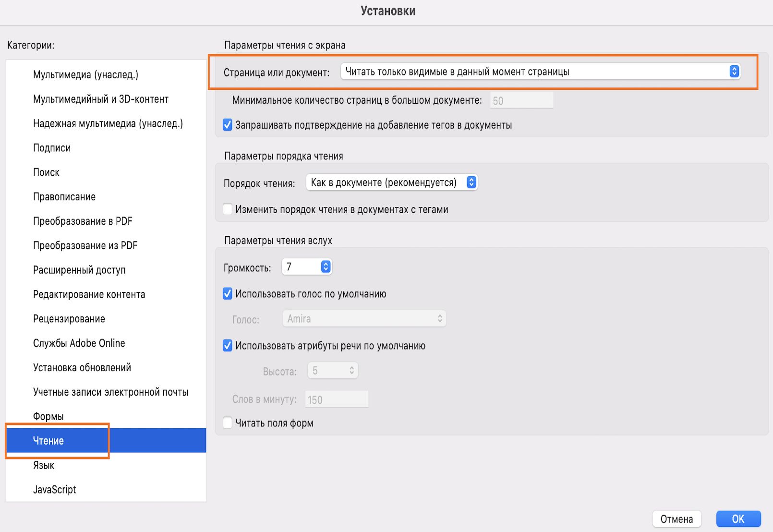Go to «Формы» category
This screenshot has height=532, width=773.
coord(48,416)
